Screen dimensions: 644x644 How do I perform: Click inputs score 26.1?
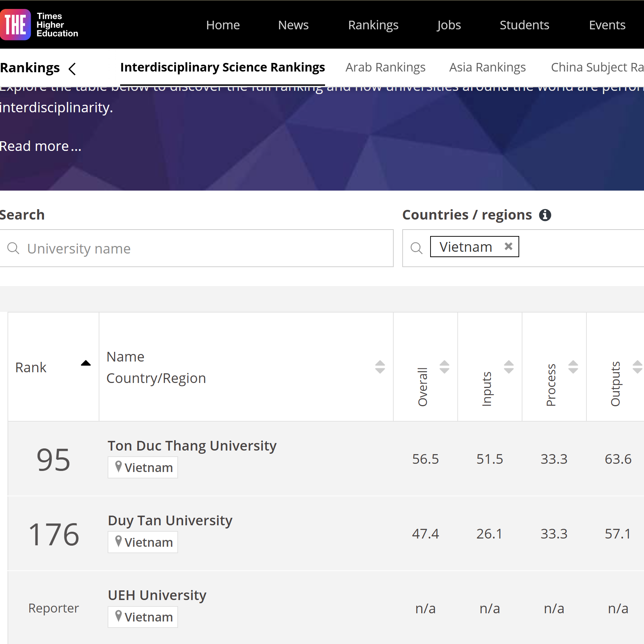(490, 534)
